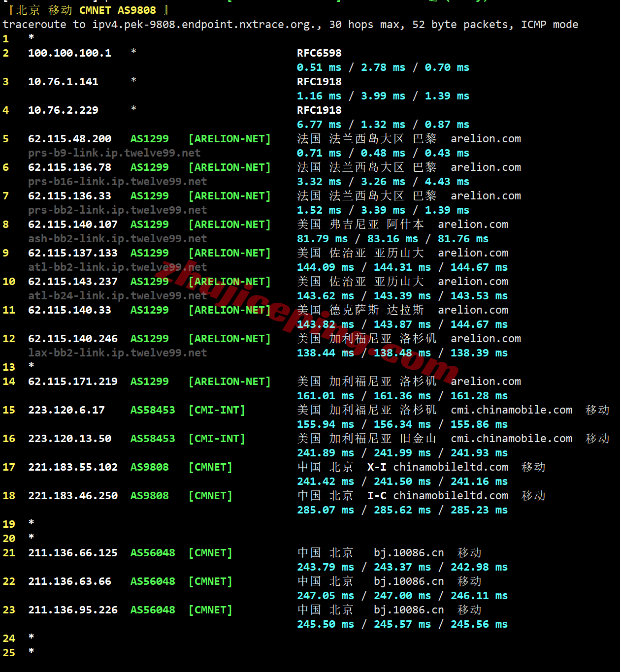Click hop 2 IP address 100.100.100.1
The height and width of the screenshot is (672, 620).
(69, 53)
